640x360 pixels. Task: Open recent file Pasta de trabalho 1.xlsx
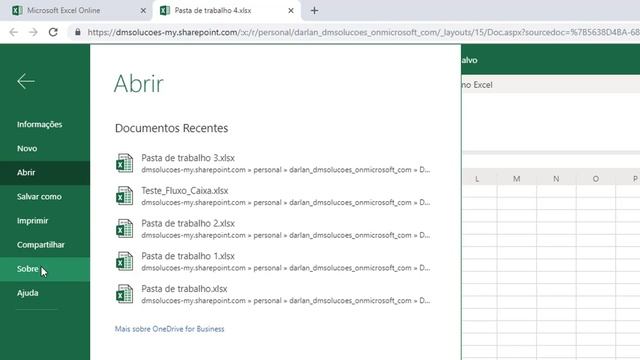(188, 256)
